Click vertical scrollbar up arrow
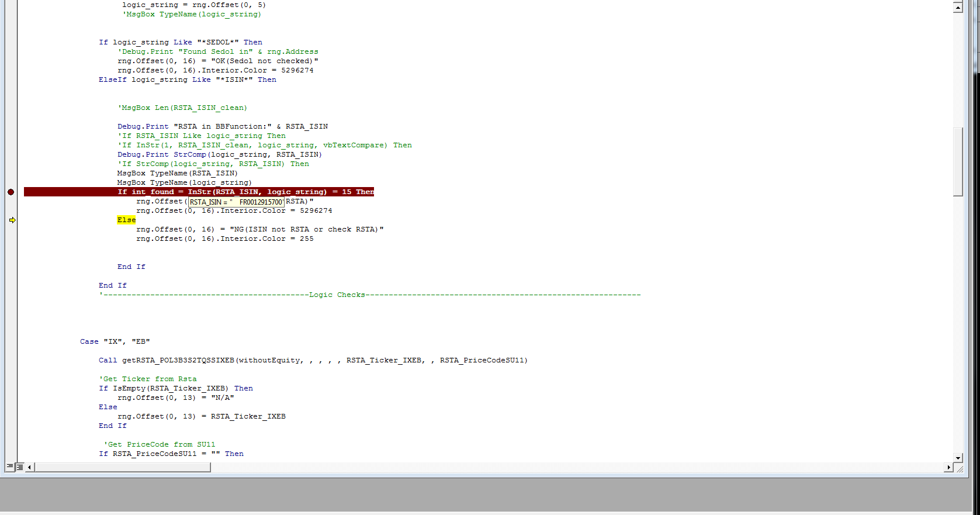Image resolution: width=980 pixels, height=515 pixels. coord(958,8)
